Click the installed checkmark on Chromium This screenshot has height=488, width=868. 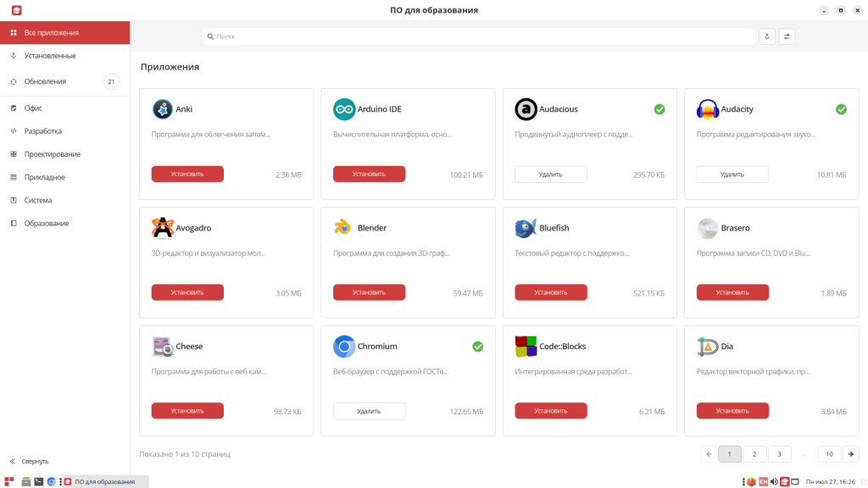[x=478, y=347]
